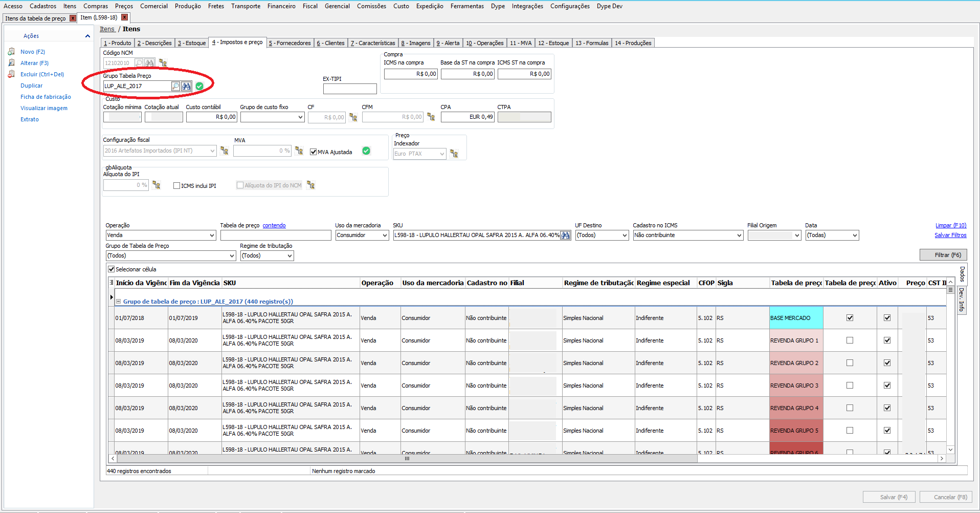Image resolution: width=980 pixels, height=513 pixels.
Task: Open the Operação filter dropdown showing Venda
Action: click(x=212, y=235)
